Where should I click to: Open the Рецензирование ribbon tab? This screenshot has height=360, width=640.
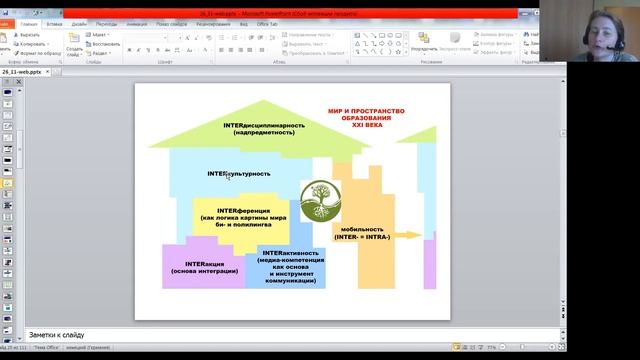(x=213, y=24)
